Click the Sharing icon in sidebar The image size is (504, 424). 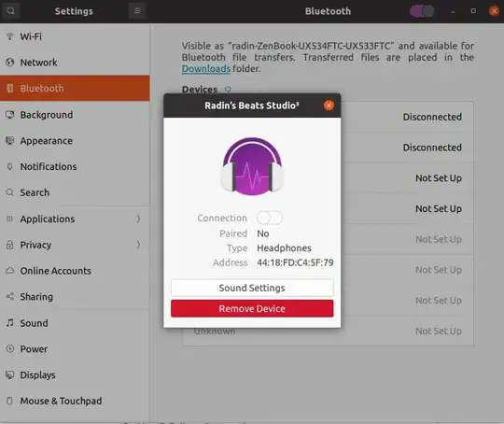10,296
